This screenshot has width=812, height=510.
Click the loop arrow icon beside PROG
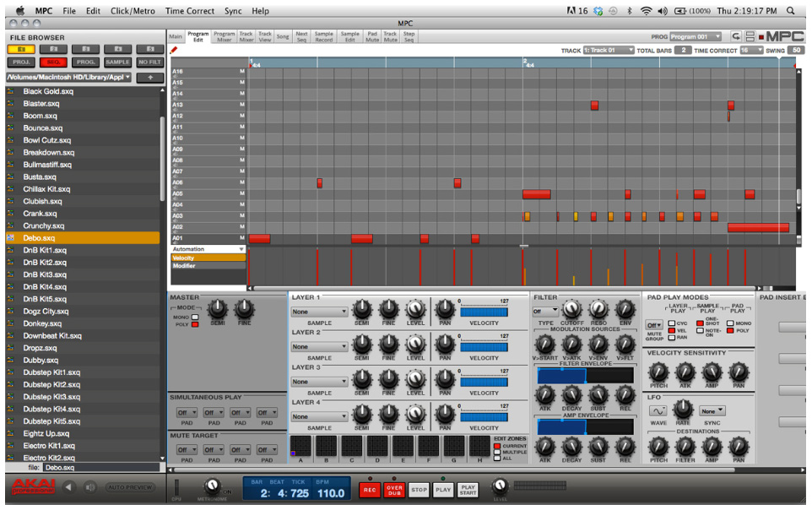735,36
